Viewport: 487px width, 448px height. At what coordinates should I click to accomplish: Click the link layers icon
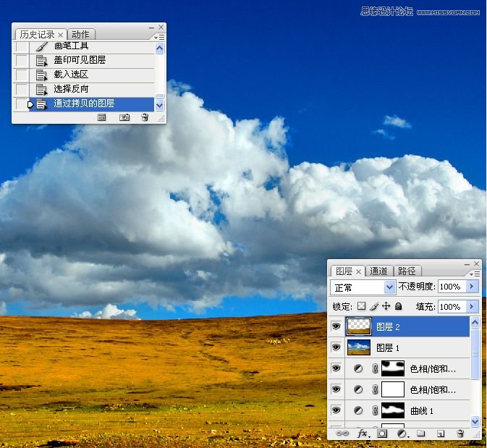(x=342, y=434)
